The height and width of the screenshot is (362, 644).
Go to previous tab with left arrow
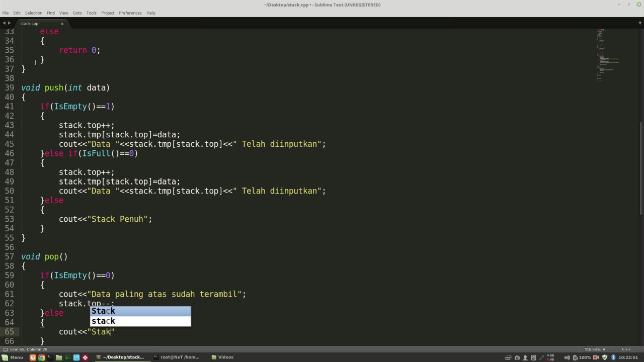click(x=4, y=23)
